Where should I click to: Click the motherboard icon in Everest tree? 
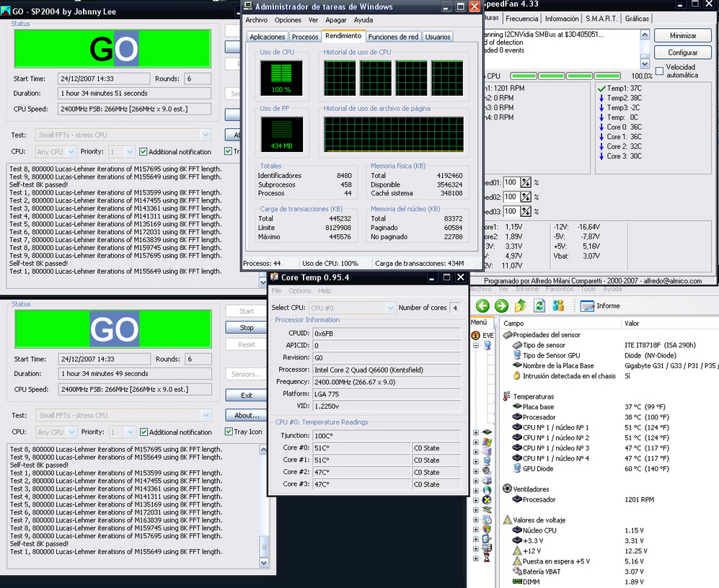tap(487, 432)
